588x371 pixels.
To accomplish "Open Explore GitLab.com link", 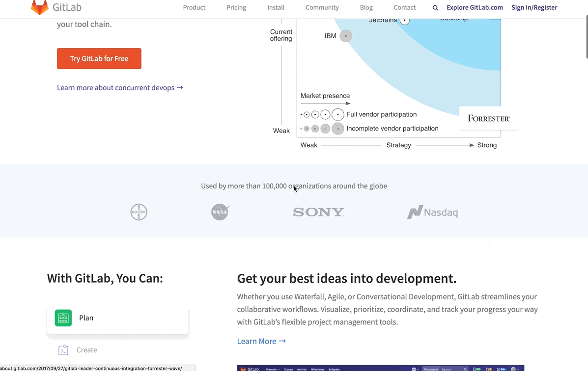I will point(475,7).
